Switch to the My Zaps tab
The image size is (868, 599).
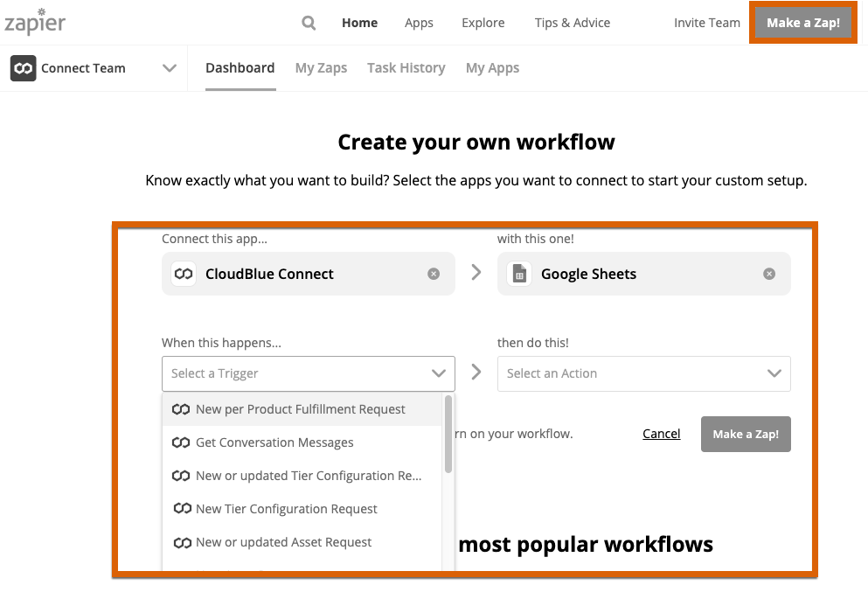coord(321,68)
